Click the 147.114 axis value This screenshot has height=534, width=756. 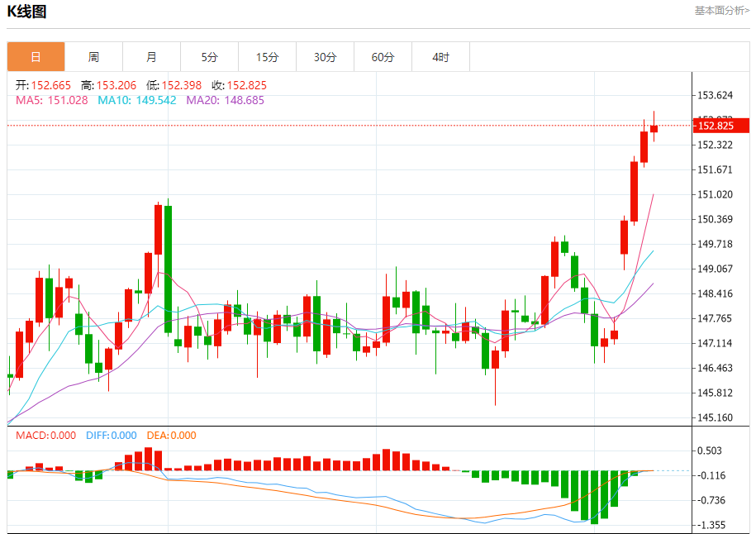[x=715, y=343]
